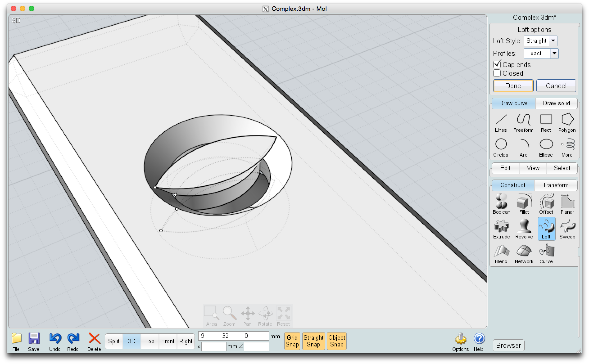
Task: Redo the previous action
Action: (x=73, y=342)
